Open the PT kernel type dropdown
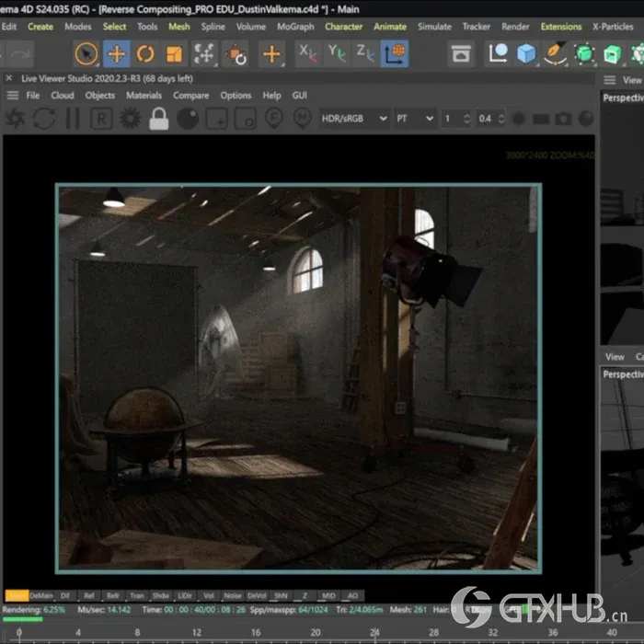Image resolution: width=644 pixels, height=644 pixels. click(414, 119)
